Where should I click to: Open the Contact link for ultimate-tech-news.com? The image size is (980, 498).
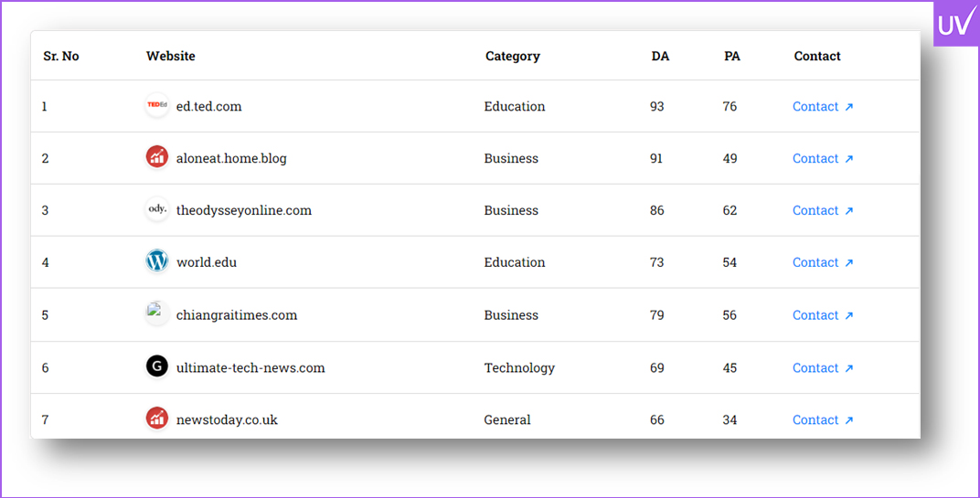click(822, 368)
